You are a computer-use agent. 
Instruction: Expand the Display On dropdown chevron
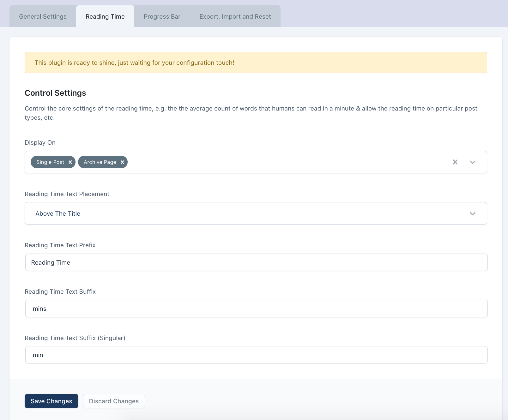473,162
